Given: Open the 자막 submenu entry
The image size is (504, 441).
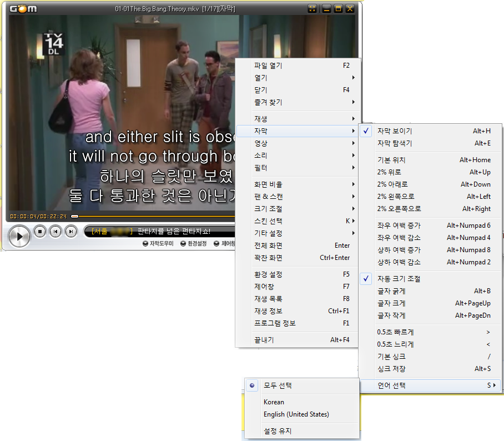Looking at the screenshot, I should [298, 131].
